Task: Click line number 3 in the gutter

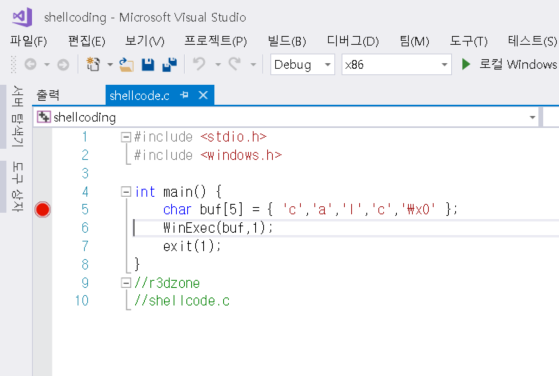Action: (x=85, y=174)
